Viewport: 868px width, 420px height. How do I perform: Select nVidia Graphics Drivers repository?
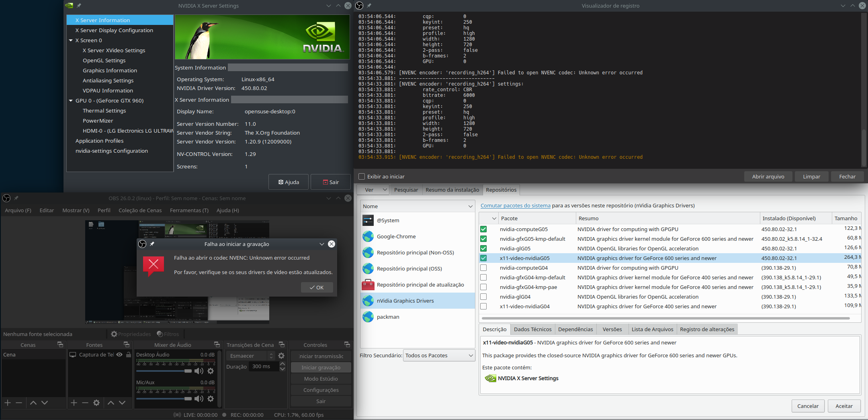click(418, 301)
